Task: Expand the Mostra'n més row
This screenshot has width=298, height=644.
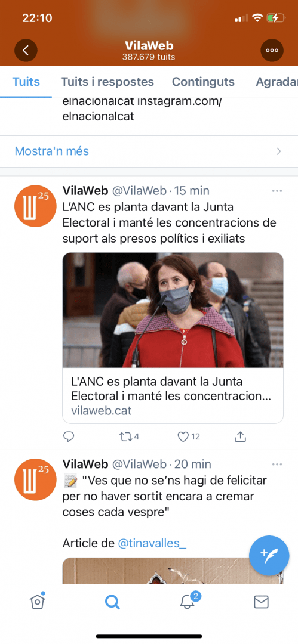Action: tap(149, 151)
